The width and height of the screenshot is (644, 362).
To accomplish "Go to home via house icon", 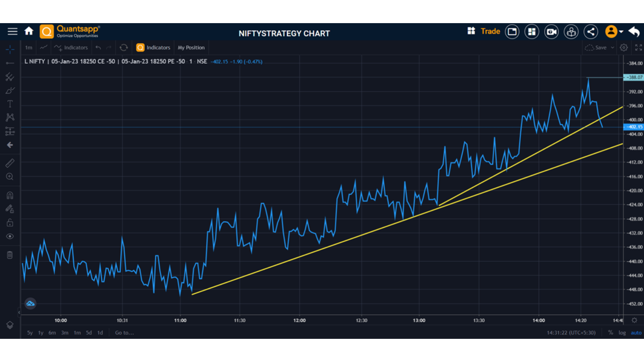I will point(29,31).
